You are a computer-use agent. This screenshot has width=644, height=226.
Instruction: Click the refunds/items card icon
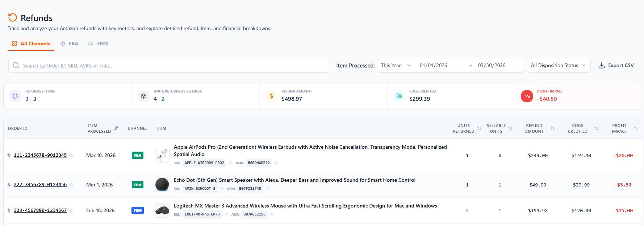point(15,96)
